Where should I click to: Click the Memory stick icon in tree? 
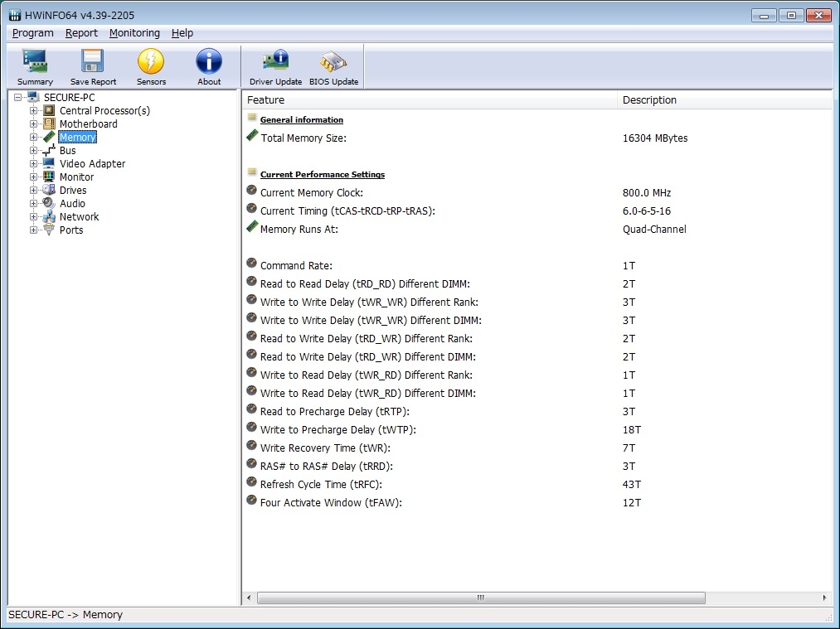[x=49, y=137]
